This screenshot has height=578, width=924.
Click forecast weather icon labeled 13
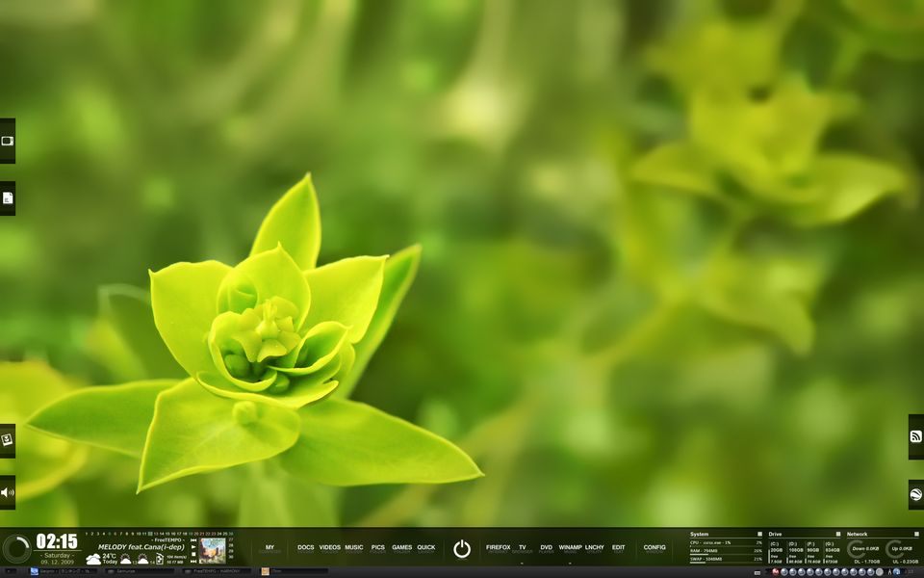tap(125, 559)
